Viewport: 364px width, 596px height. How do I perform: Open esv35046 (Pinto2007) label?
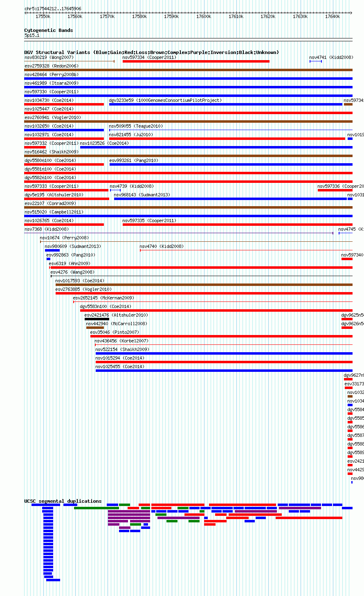[x=115, y=332]
